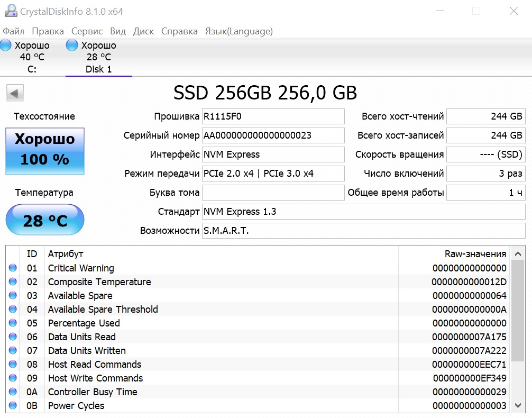This screenshot has width=532, height=418.
Task: Click the firmware R1115F0 field
Action: [273, 116]
